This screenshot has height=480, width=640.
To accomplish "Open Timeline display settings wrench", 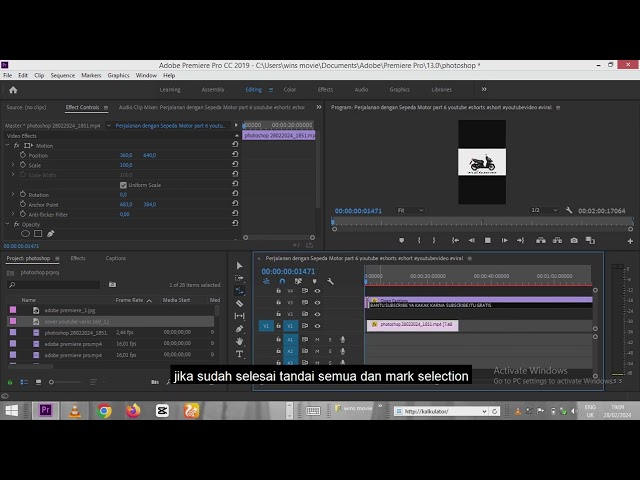I will point(330,281).
